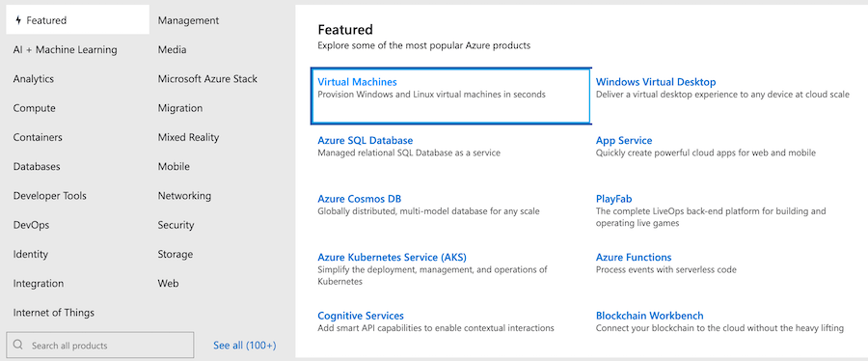
Task: Click the Search all products field
Action: [x=100, y=345]
